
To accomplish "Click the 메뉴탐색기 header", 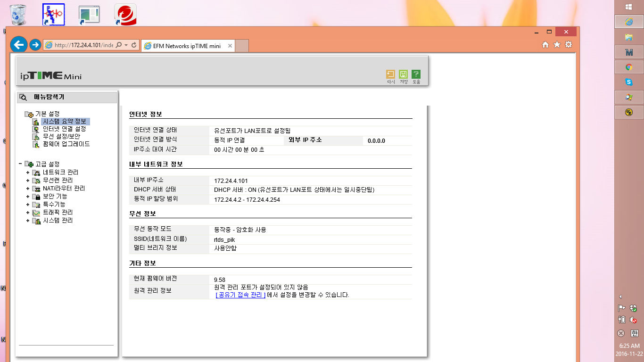I will point(67,97).
